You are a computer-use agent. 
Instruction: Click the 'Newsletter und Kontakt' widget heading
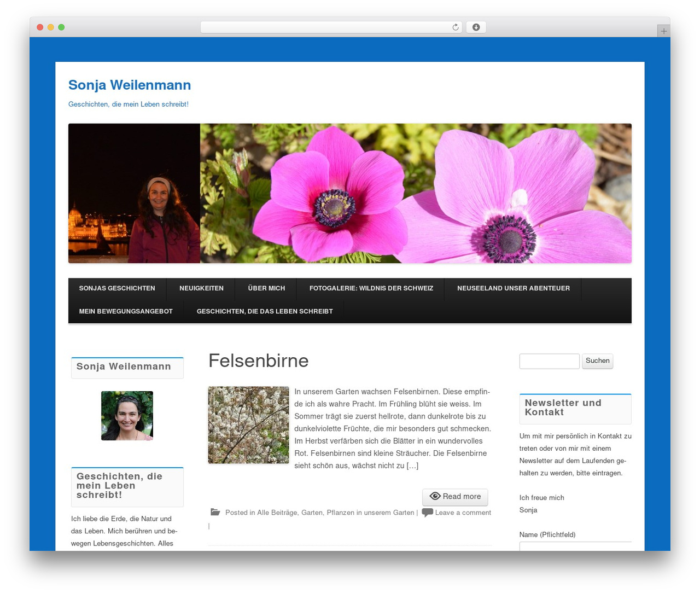(x=563, y=408)
